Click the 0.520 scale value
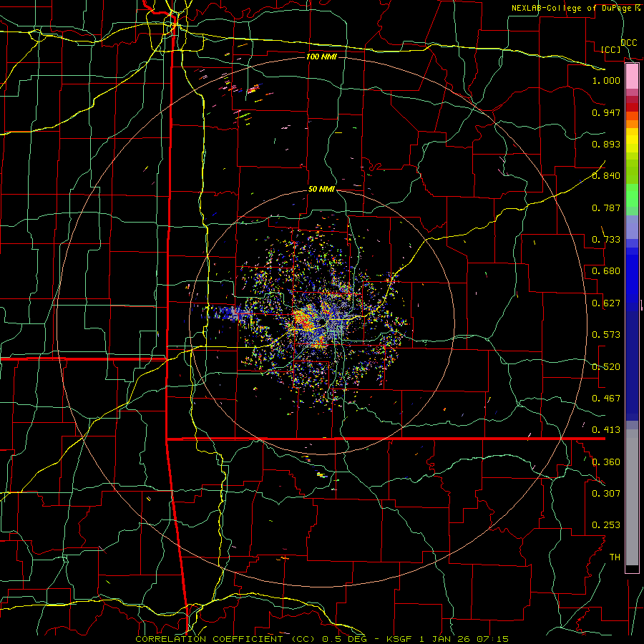 (x=606, y=366)
